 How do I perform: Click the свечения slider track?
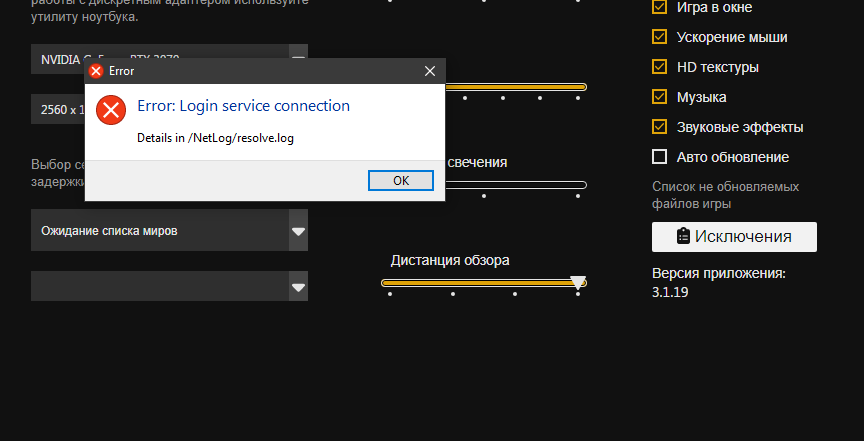520,185
